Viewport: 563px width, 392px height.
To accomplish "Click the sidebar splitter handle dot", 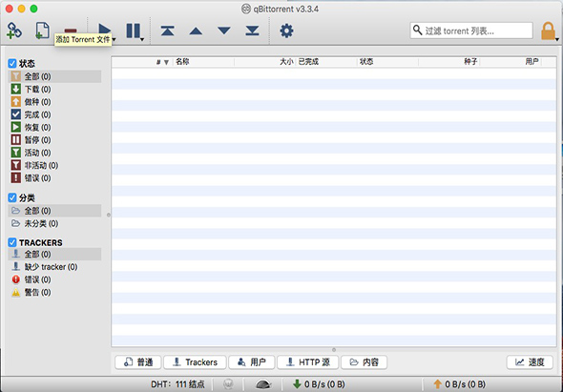I will [x=109, y=215].
